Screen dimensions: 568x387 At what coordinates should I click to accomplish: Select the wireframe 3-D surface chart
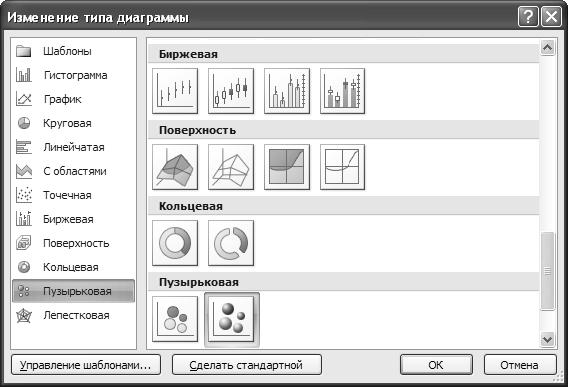231,167
